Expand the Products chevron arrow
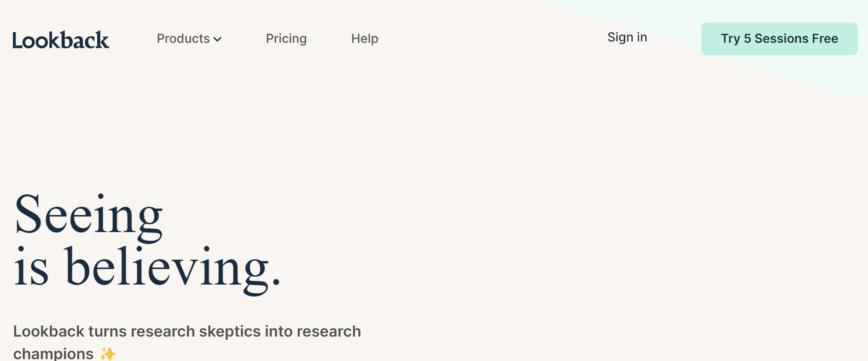 pos(218,39)
